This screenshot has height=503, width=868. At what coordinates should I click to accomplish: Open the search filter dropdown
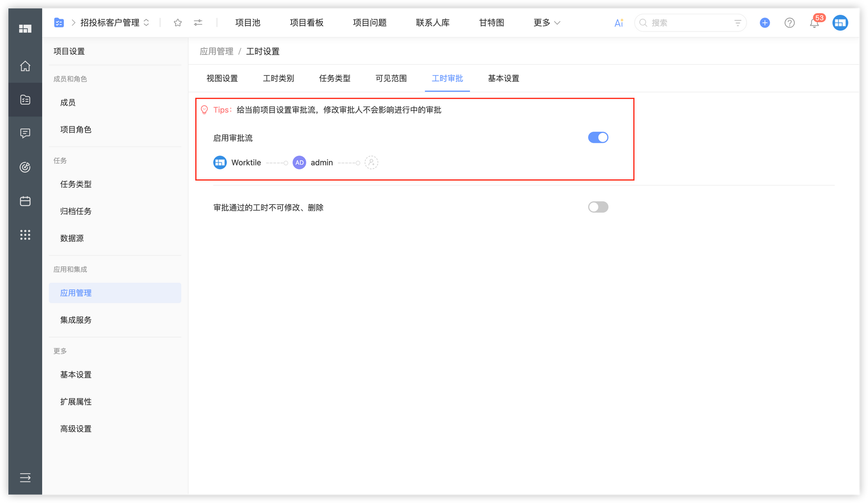[x=737, y=23]
